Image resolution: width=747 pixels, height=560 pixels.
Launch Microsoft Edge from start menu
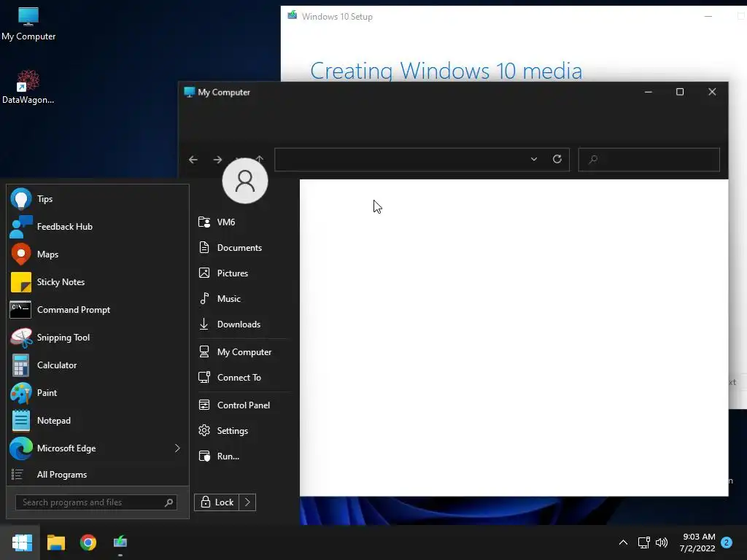(x=89, y=448)
